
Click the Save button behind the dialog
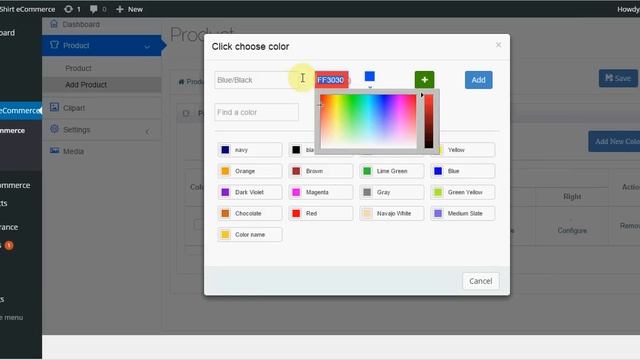pyautogui.click(x=618, y=78)
